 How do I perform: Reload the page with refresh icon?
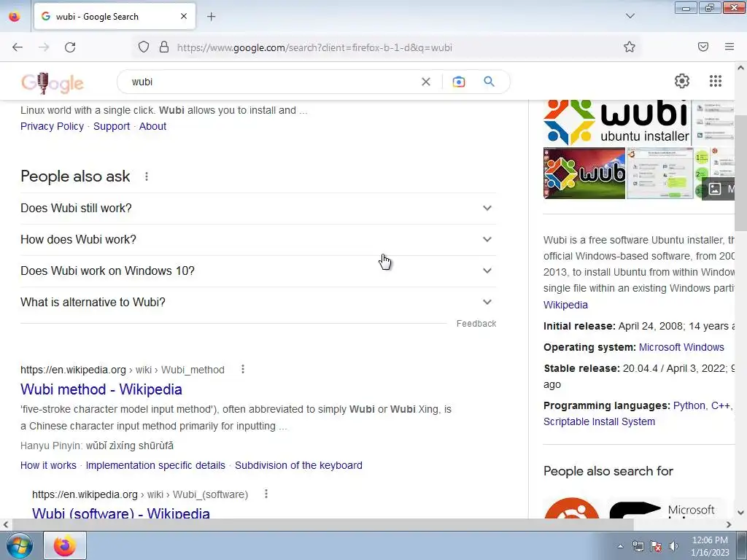coord(70,47)
